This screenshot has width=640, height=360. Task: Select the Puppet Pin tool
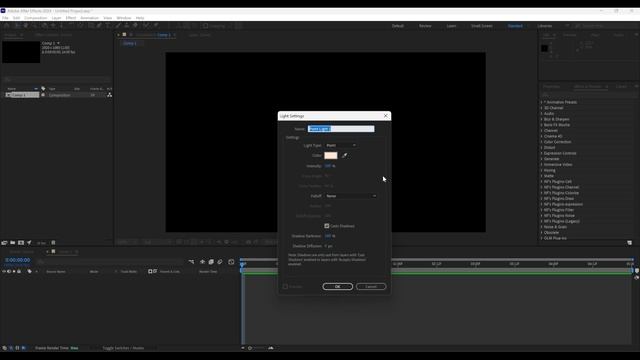click(x=156, y=25)
